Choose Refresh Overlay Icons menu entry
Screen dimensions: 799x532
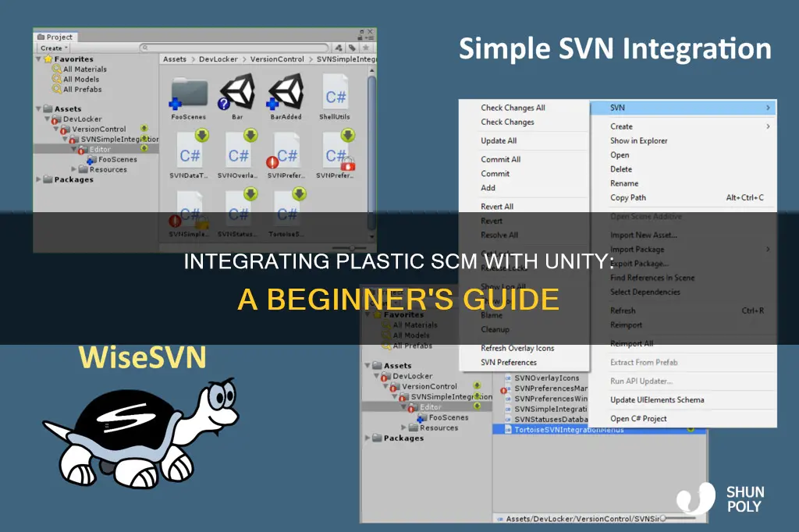517,348
